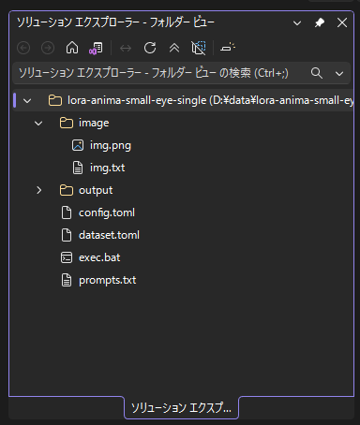Screen dimensions: 360x425
Task: Toggle the preview selected items icon
Action: pos(228,48)
